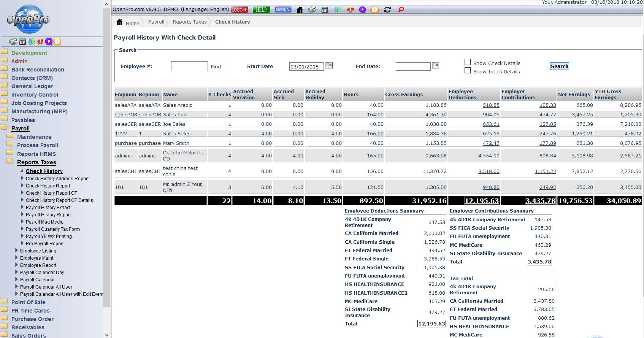This screenshot has height=338, width=644.
Task: Open Reports Taxes in the breadcrumb
Action: (x=189, y=22)
